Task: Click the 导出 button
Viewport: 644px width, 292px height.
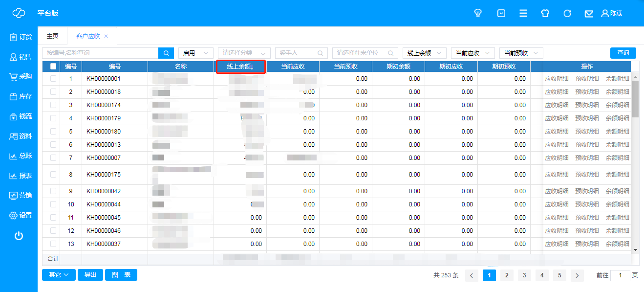Action: coord(90,275)
